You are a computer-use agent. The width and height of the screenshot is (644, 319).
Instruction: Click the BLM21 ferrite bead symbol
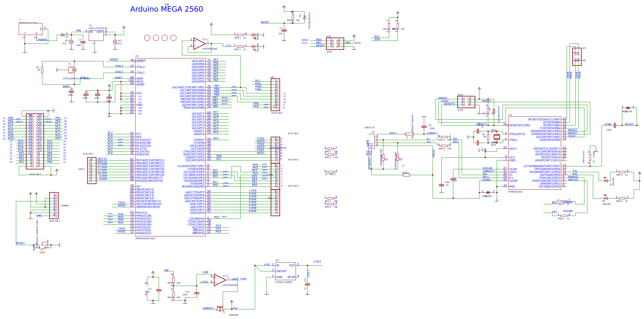coord(406,175)
